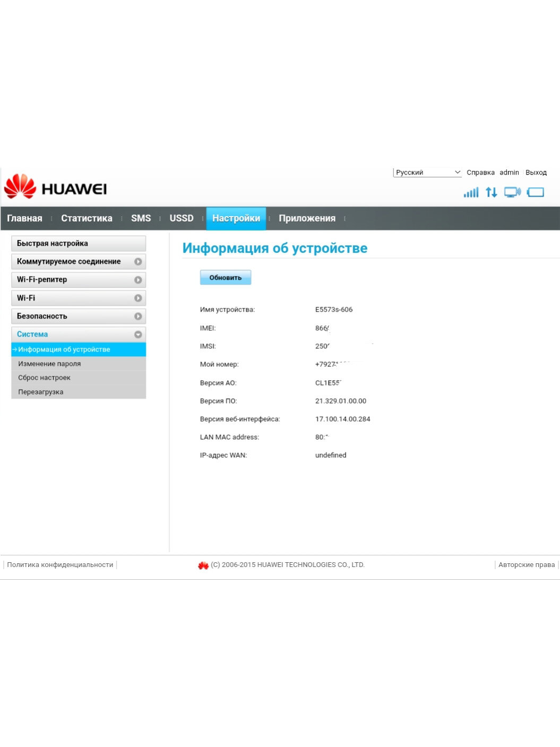
Task: Expand the Wi-Fi menu section
Action: point(79,298)
